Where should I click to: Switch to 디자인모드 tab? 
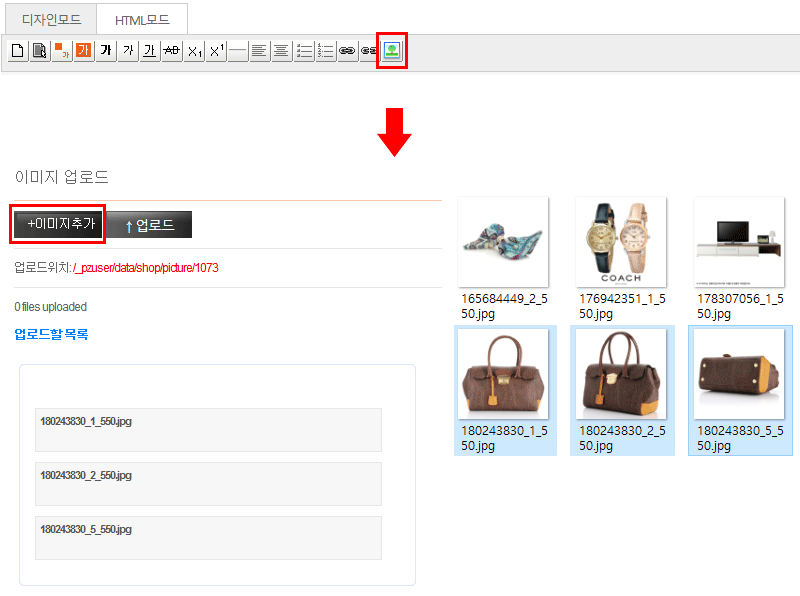click(x=52, y=19)
